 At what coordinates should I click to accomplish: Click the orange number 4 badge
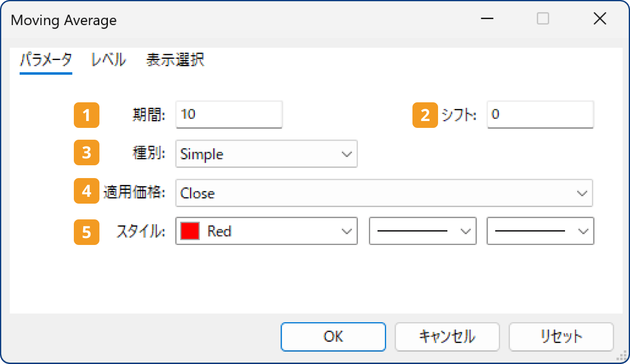[x=86, y=192]
